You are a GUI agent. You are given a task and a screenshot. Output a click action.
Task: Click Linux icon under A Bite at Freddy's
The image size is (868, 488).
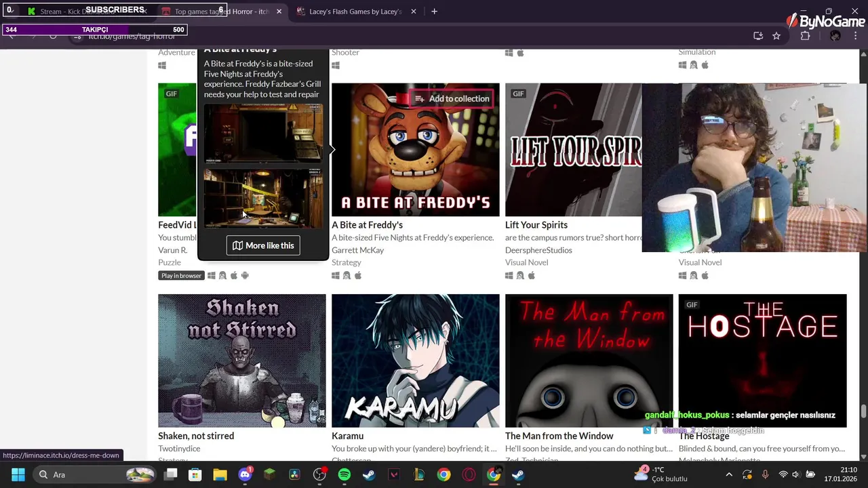pos(347,275)
